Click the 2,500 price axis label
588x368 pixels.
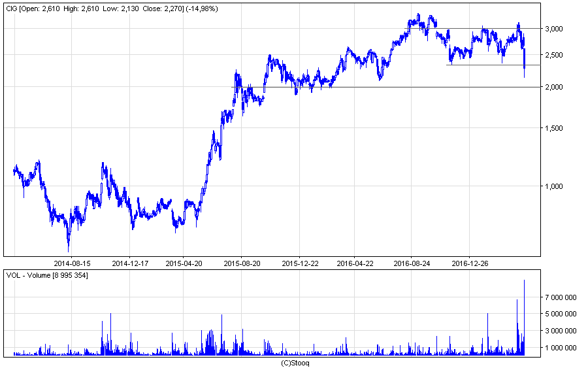tap(553, 55)
